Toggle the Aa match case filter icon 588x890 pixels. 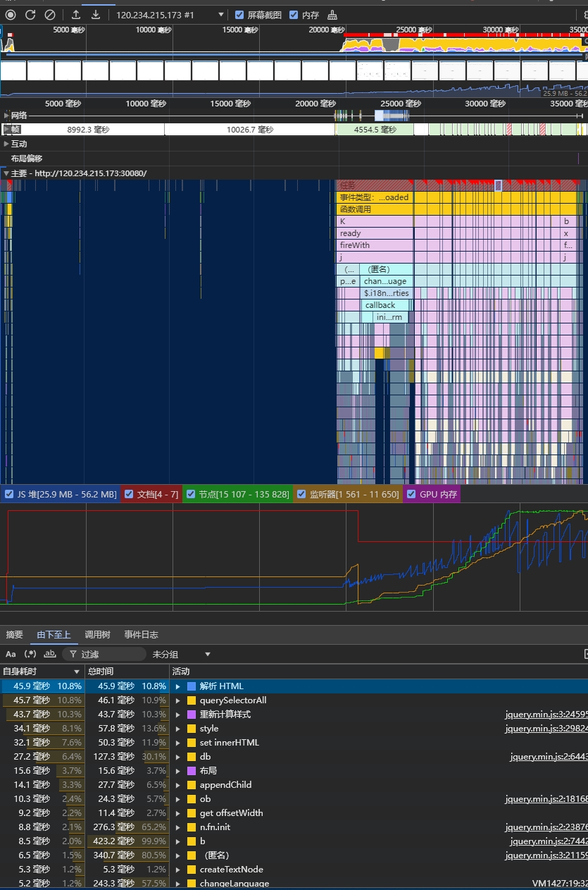[11, 654]
